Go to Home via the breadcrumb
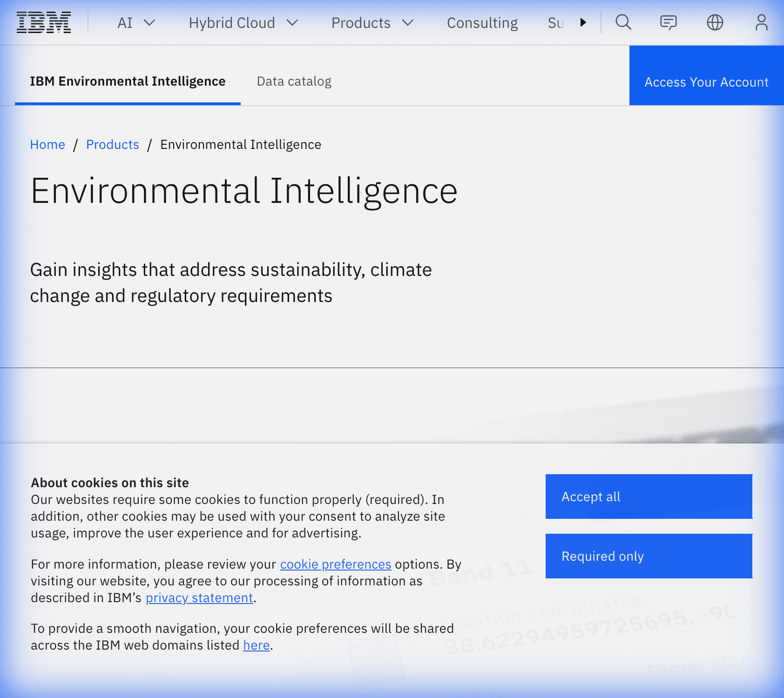This screenshot has height=698, width=784. (x=47, y=144)
